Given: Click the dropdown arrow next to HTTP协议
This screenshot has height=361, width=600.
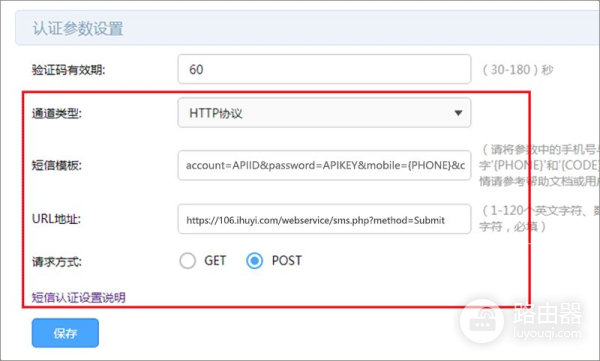Looking at the screenshot, I should 458,113.
